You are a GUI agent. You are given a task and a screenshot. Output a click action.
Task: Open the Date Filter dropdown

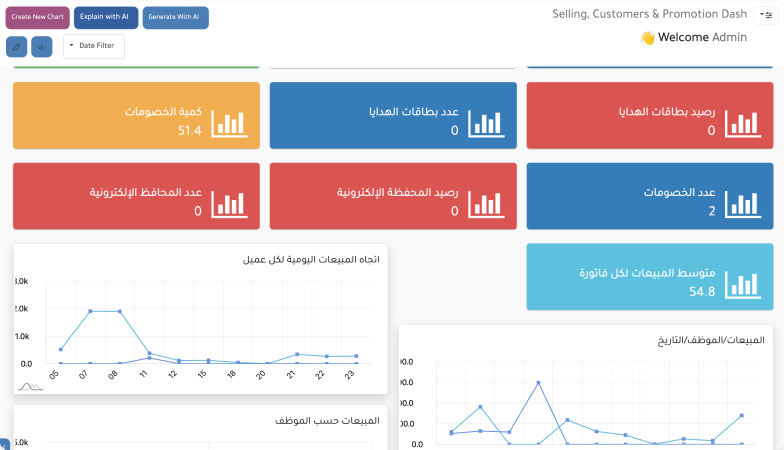click(94, 46)
